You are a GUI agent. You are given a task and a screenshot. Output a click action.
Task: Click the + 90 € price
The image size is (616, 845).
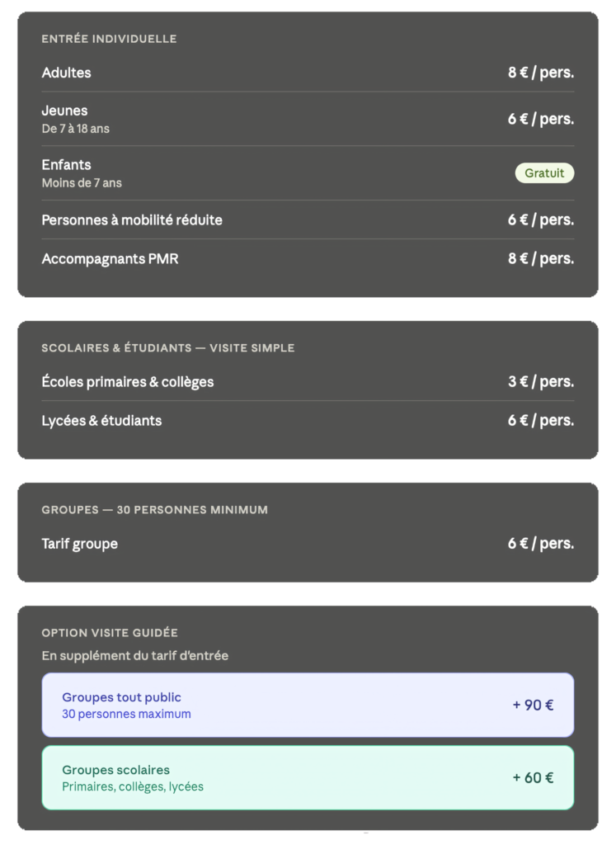(533, 705)
